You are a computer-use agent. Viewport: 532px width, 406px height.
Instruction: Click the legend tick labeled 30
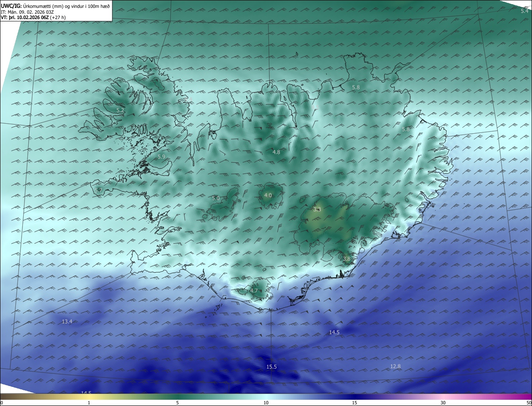click(443, 403)
